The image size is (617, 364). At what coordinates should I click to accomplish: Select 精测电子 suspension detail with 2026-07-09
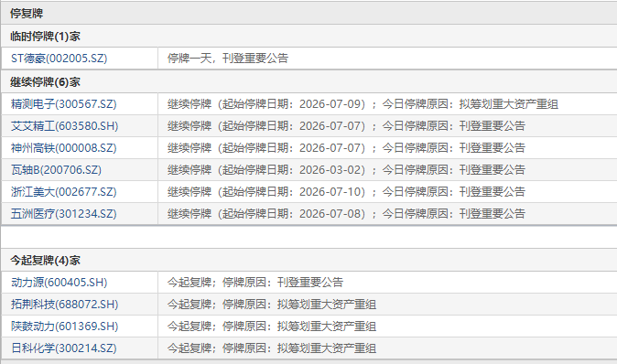363,104
